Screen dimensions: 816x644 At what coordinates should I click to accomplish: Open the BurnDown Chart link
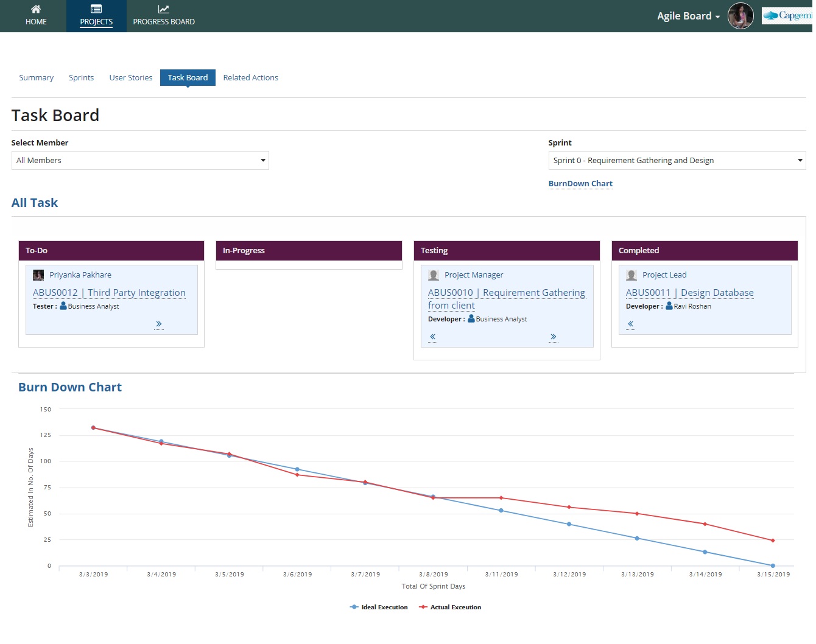tap(580, 183)
